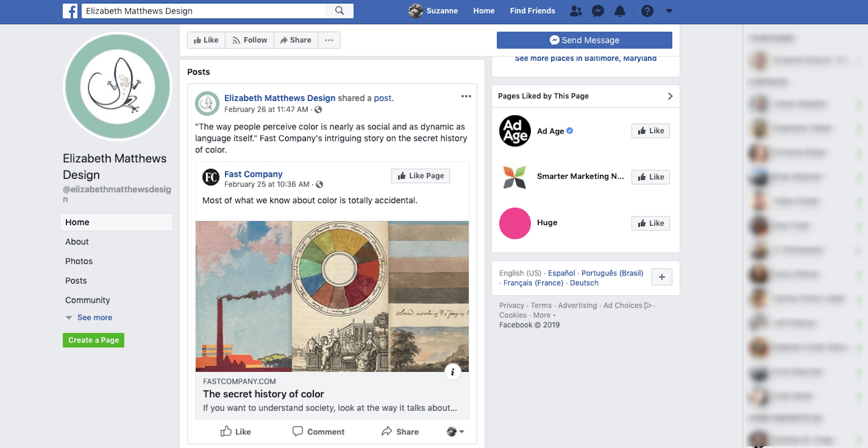
Task: Click the green Create a Page button
Action: point(94,340)
